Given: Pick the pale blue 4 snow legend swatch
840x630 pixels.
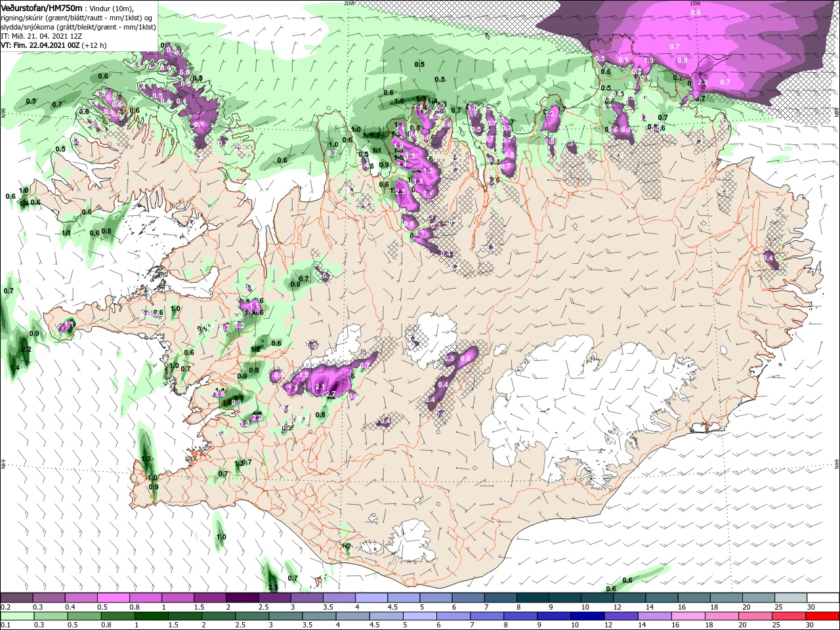Looking at the screenshot, I should (x=371, y=598).
